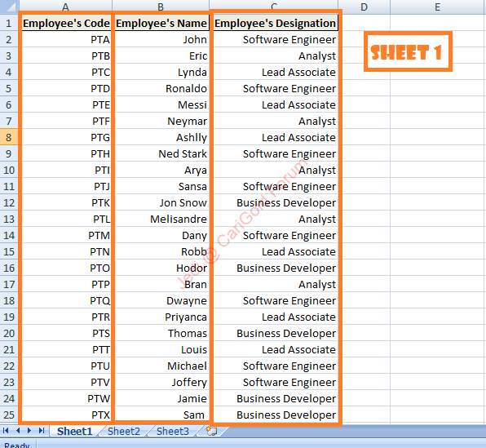Select cell containing Ned Stark
Image resolution: width=486 pixels, height=448 pixels.
(x=161, y=154)
